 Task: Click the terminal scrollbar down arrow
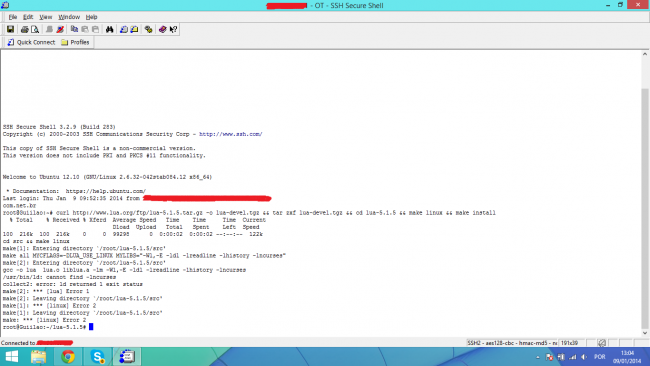pyautogui.click(x=645, y=333)
